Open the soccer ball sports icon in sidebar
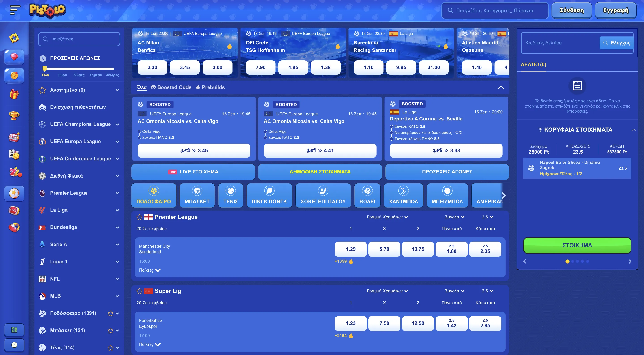644x355 pixels. 14,193
